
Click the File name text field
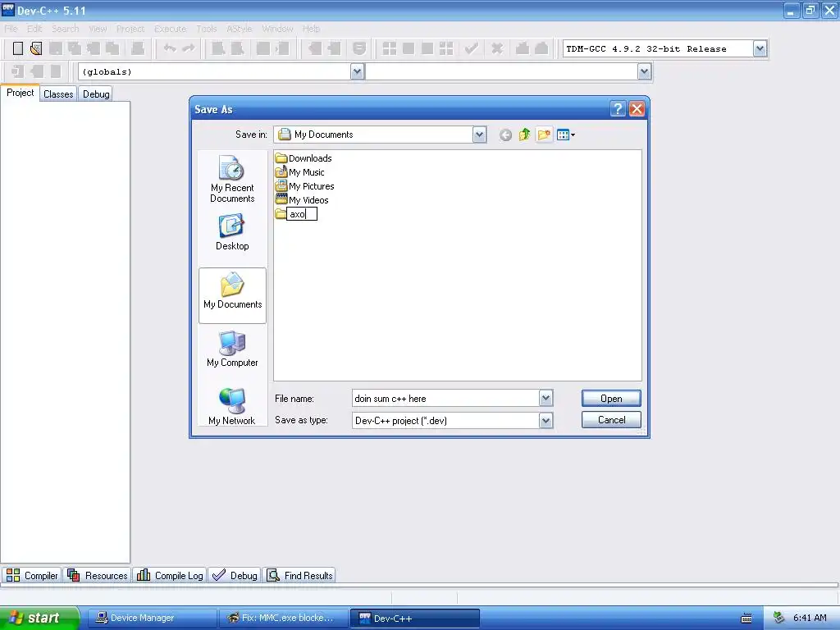(x=445, y=399)
